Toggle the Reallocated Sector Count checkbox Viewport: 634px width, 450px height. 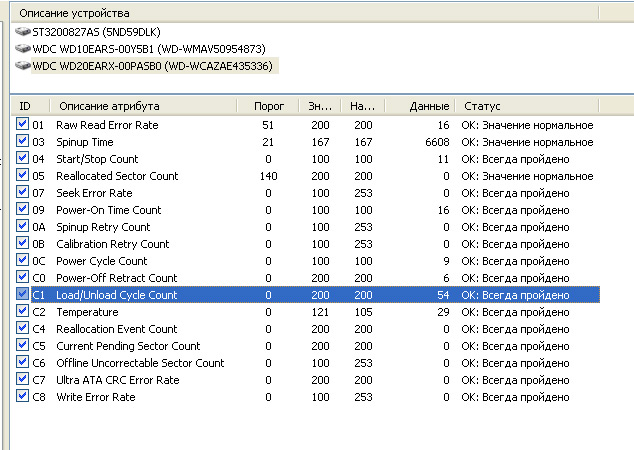(x=22, y=175)
